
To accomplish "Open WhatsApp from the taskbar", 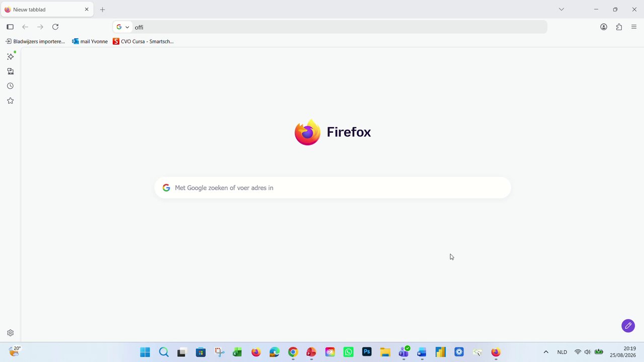I will [x=348, y=352].
